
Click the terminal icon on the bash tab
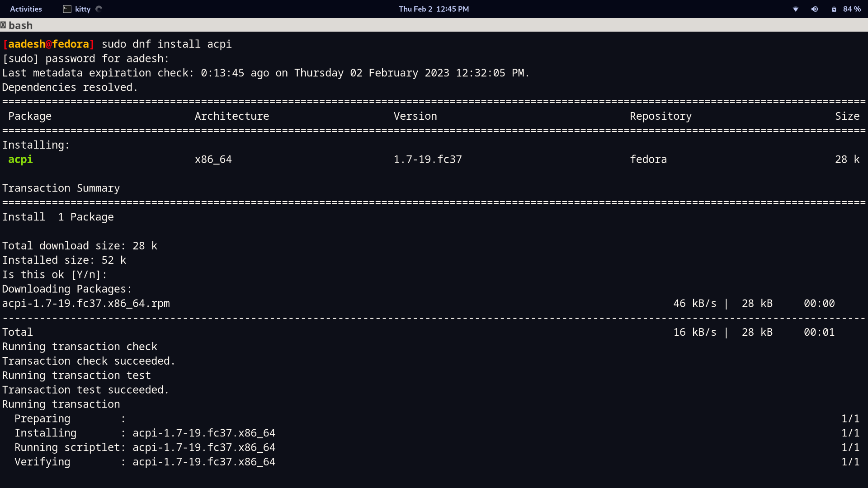(x=4, y=25)
